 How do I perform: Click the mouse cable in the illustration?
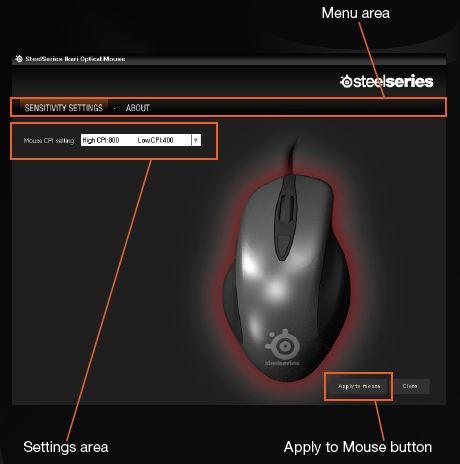click(291, 157)
